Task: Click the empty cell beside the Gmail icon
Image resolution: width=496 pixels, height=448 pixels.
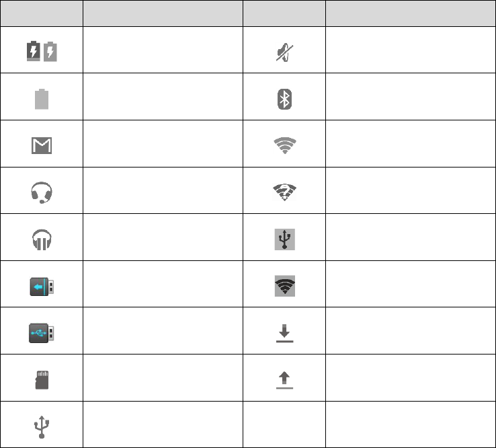Action: [x=162, y=145]
